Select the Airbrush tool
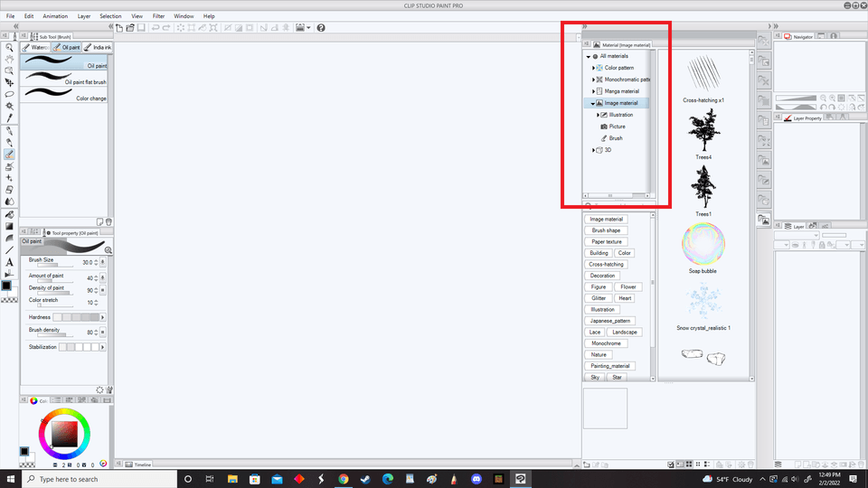The height and width of the screenshot is (488, 868). click(9, 166)
